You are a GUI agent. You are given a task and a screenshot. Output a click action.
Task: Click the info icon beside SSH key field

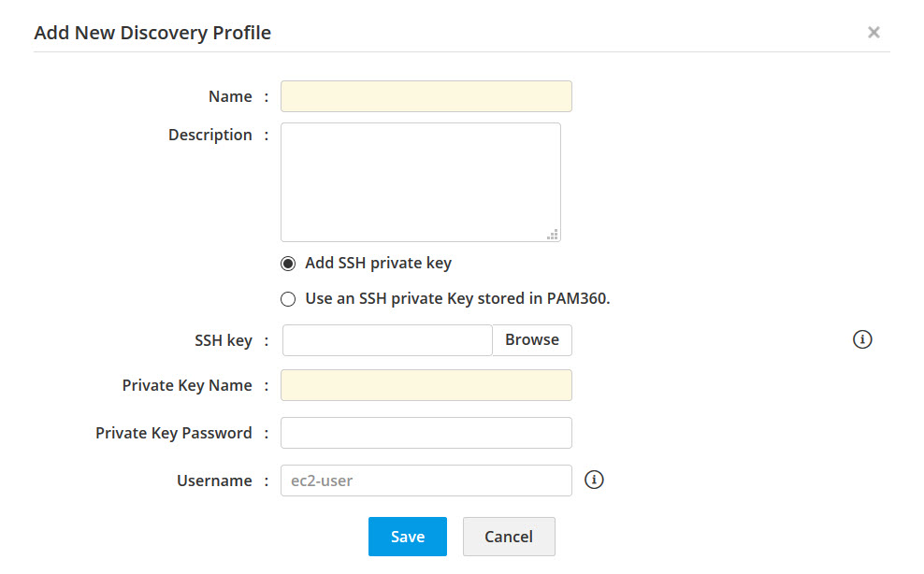point(862,339)
